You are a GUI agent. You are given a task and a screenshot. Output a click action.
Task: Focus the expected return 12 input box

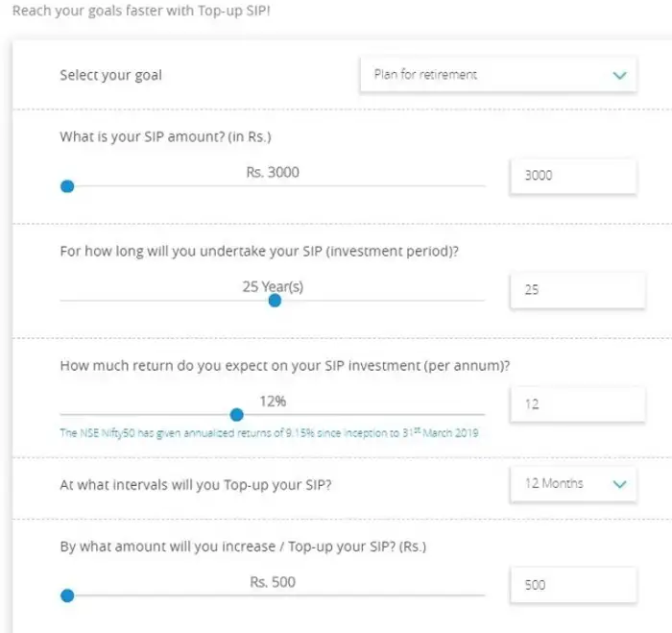click(x=576, y=404)
